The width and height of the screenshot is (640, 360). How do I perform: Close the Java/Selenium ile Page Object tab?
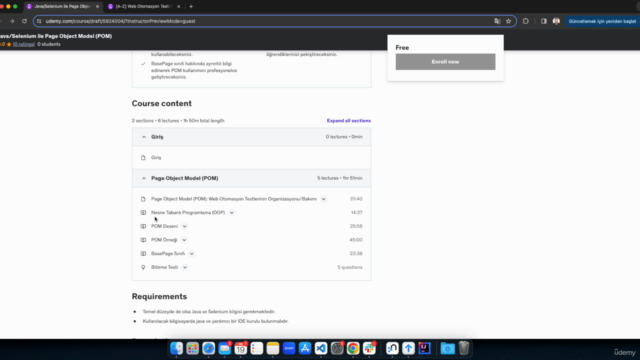97,7
